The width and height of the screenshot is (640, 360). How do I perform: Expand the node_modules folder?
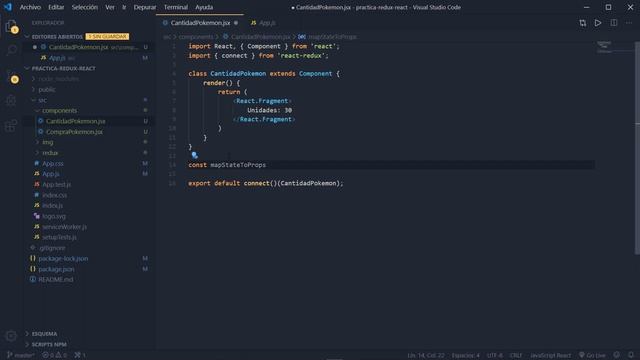(x=59, y=79)
